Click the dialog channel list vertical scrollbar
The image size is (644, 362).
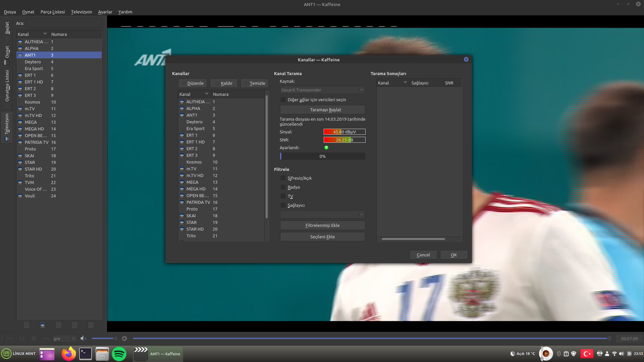pos(267,157)
